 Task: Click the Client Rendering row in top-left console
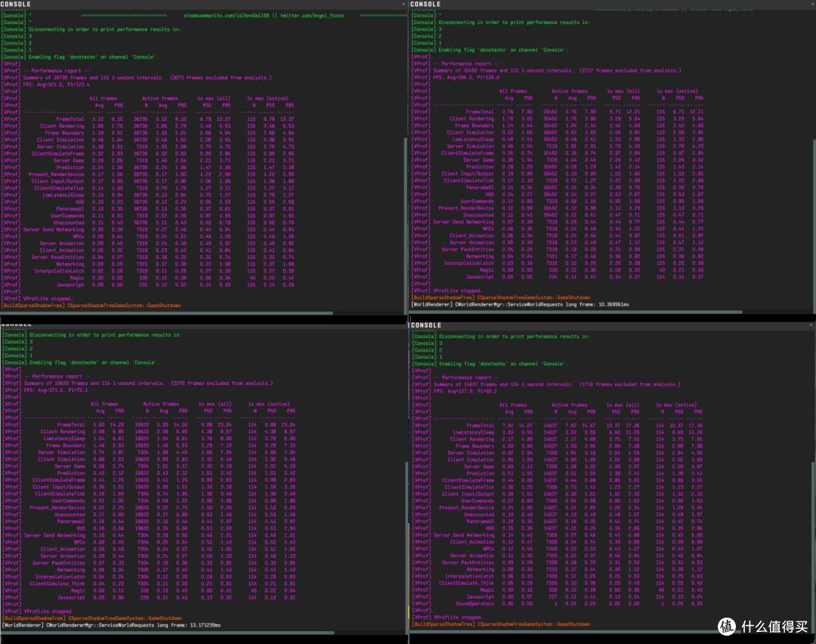(x=148, y=126)
